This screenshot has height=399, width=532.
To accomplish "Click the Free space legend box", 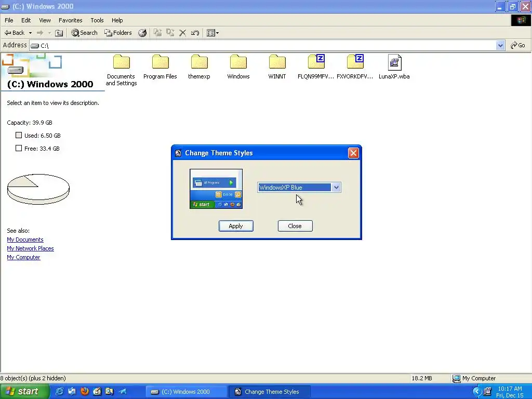I will [19, 148].
